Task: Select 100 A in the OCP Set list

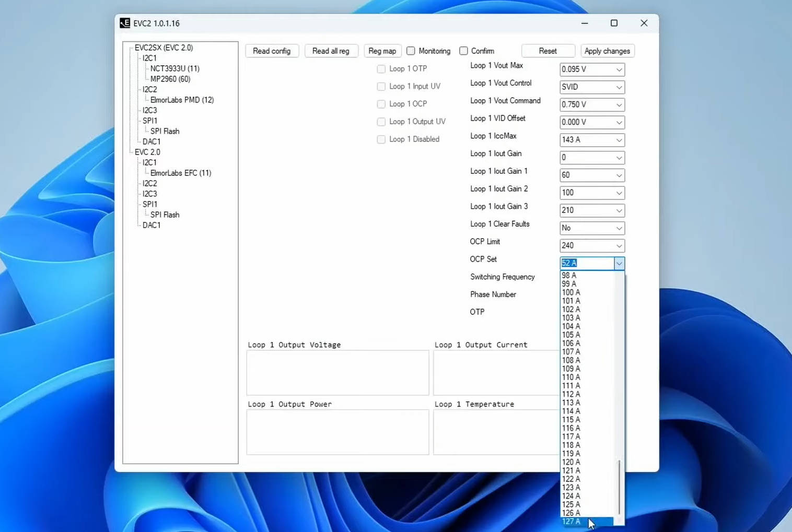Action: point(587,292)
